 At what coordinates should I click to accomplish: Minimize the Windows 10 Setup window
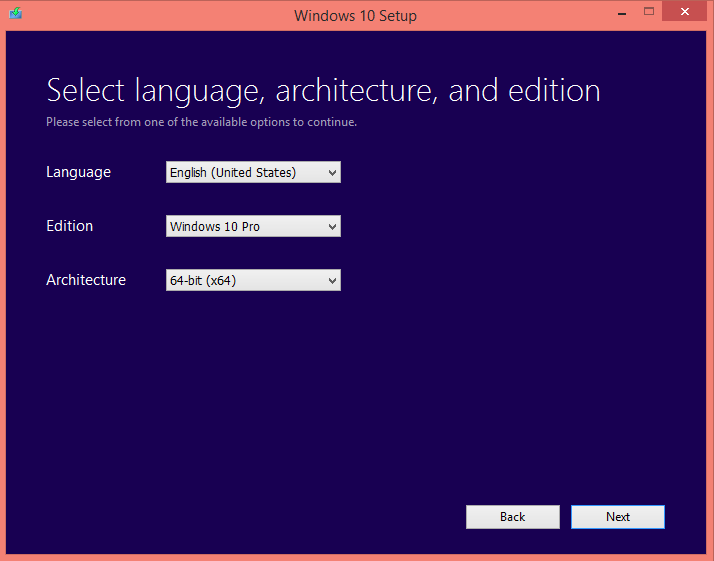622,13
